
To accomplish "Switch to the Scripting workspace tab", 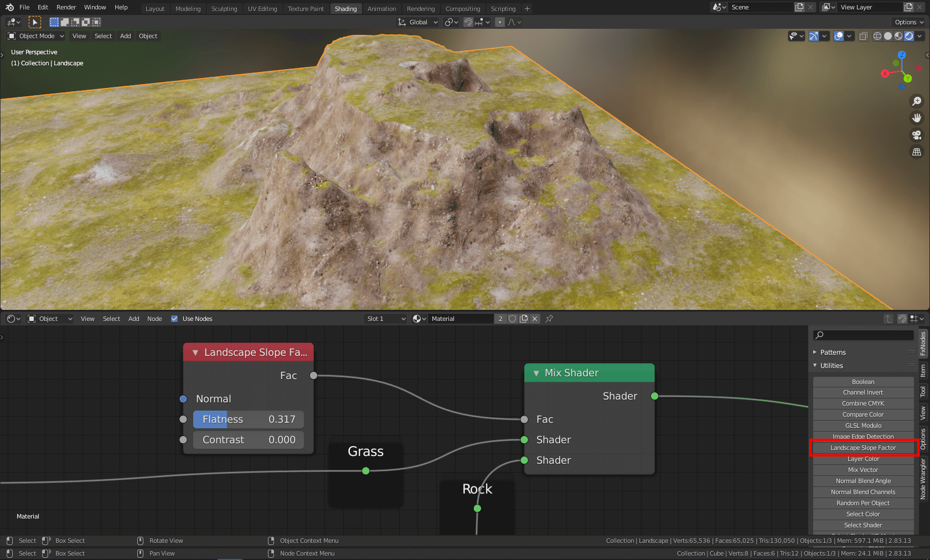I will tap(503, 8).
